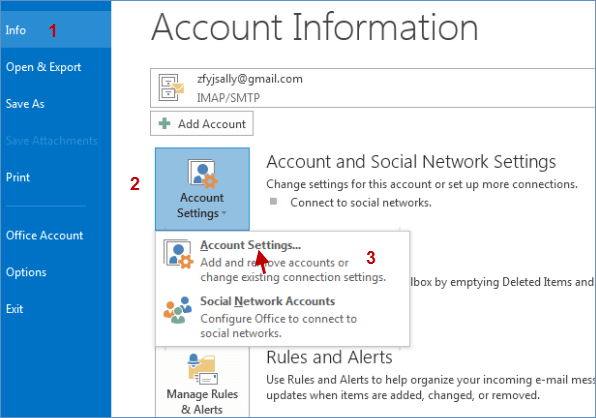Open Options from the sidebar

coord(26,272)
